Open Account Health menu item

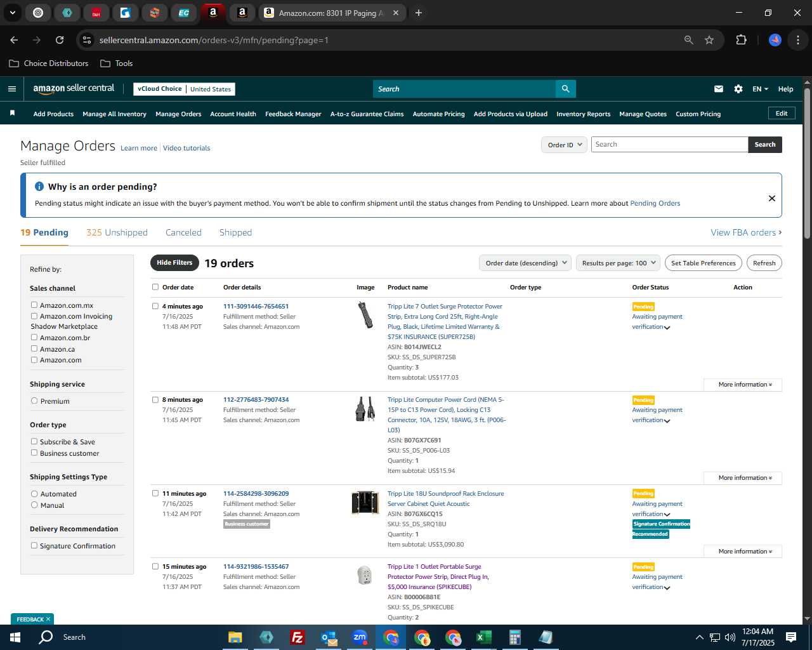[233, 114]
